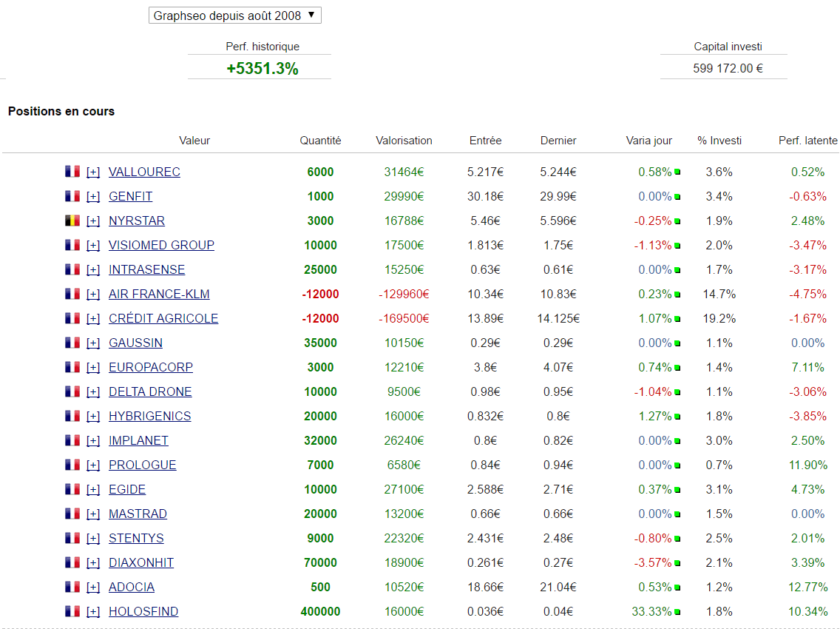Click the 12.77% latent performance value
This screenshot has width=840, height=629.
click(808, 587)
